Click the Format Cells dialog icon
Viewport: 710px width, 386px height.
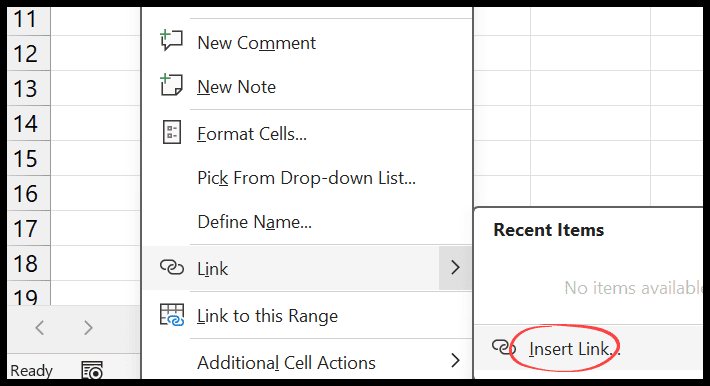tap(172, 132)
